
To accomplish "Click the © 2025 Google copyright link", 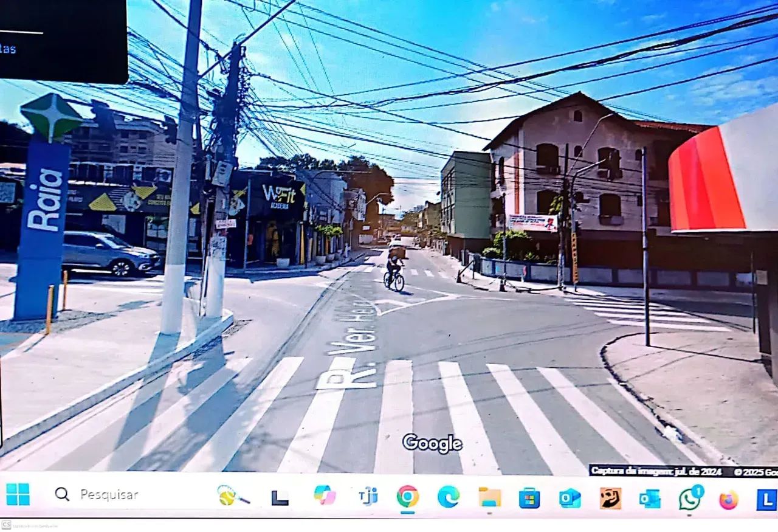I will pyautogui.click(x=755, y=472).
